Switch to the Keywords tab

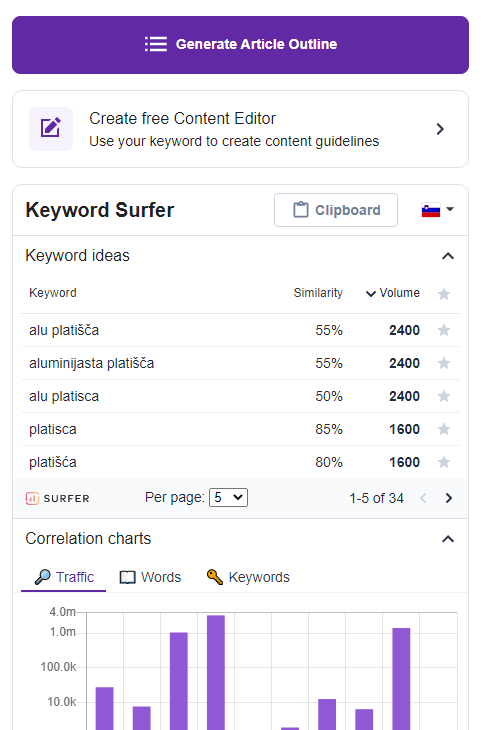coord(248,577)
